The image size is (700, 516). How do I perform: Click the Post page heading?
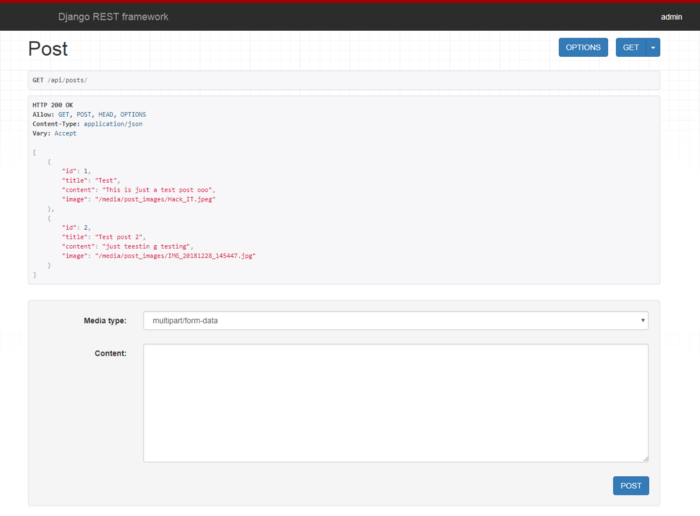tap(48, 49)
